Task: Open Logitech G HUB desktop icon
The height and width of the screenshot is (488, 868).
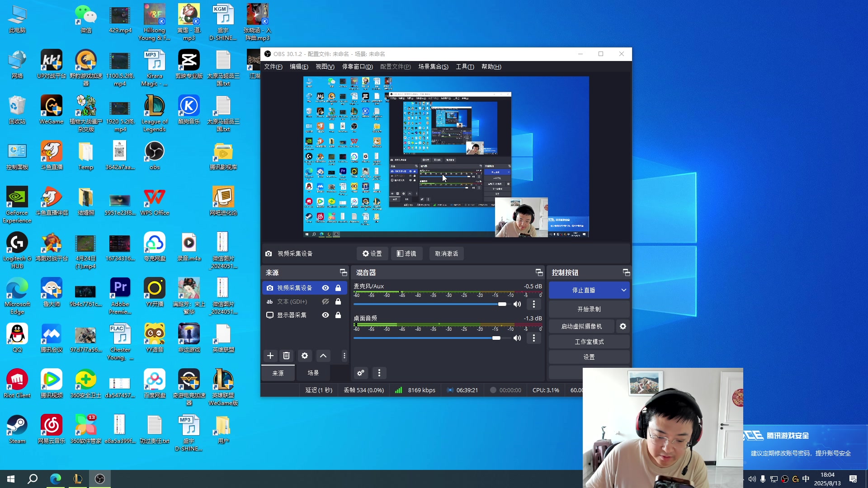Action: [17, 251]
